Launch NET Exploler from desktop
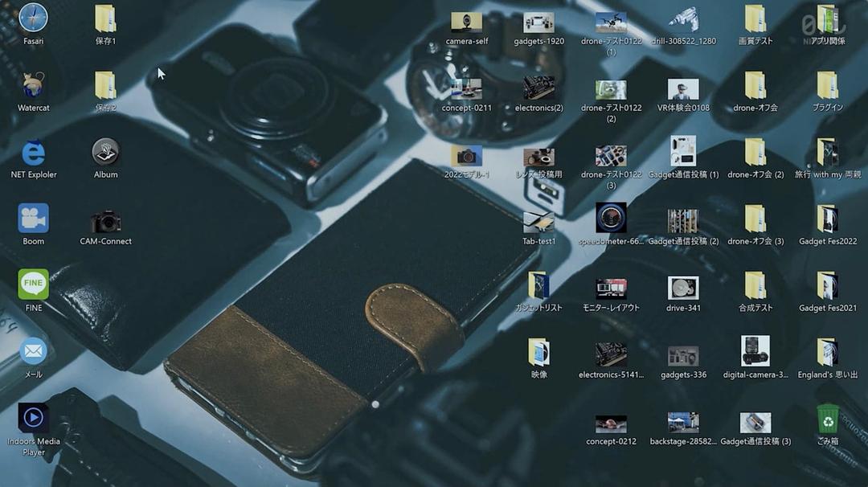868x487 pixels. (x=33, y=152)
